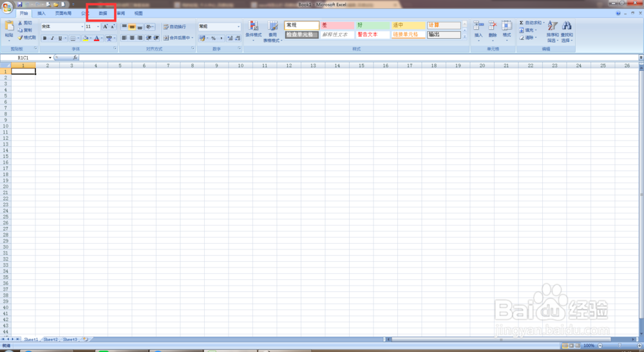Image resolution: width=644 pixels, height=352 pixels.
Task: Open the font size 11 dropdown
Action: tap(98, 26)
